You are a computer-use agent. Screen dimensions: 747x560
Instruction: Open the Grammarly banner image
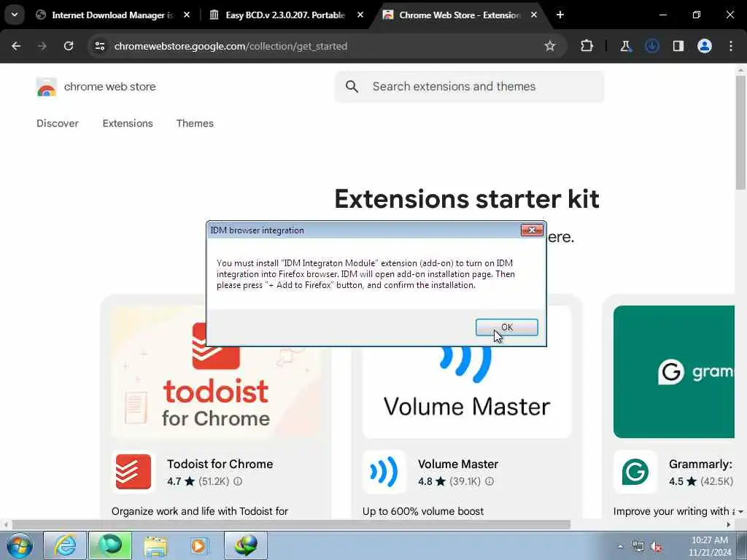pyautogui.click(x=673, y=372)
